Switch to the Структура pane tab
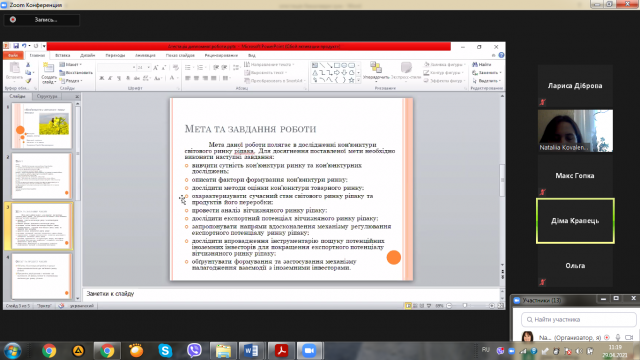The width and height of the screenshot is (640, 360). (47, 96)
